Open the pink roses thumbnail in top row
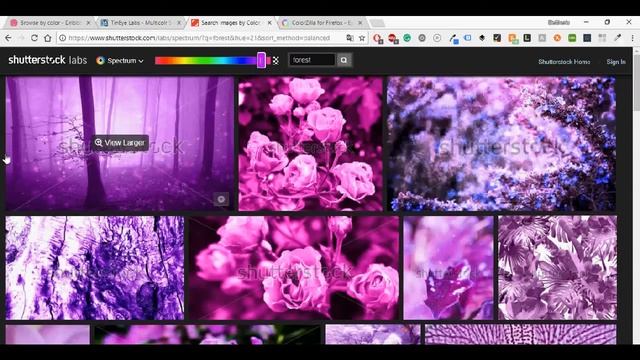This screenshot has height=360, width=640. pyautogui.click(x=311, y=144)
